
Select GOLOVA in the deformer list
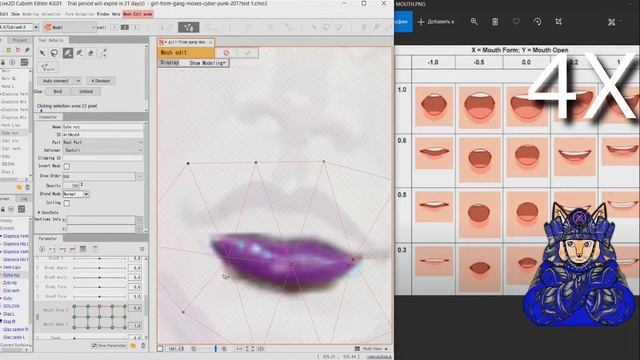(x=11, y=306)
